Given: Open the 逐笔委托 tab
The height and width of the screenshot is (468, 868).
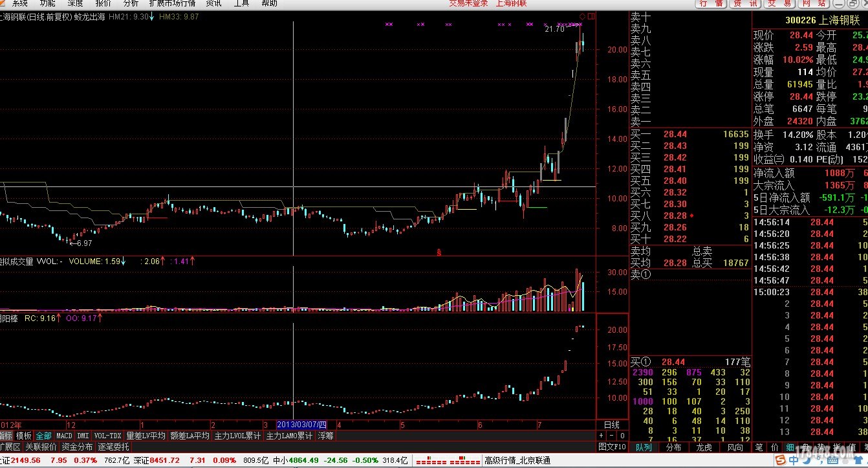Looking at the screenshot, I should 113,447.
